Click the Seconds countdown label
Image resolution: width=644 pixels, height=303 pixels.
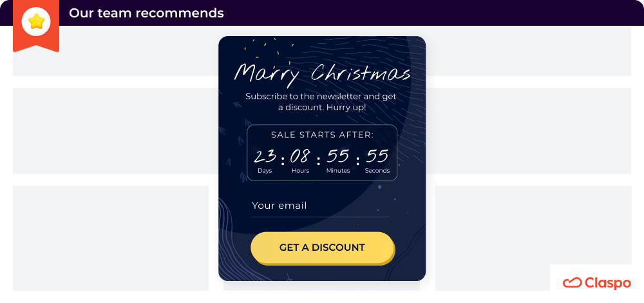click(x=377, y=171)
